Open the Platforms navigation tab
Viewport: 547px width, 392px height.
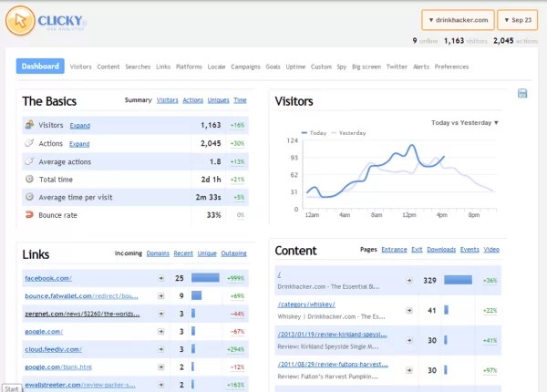(x=189, y=67)
